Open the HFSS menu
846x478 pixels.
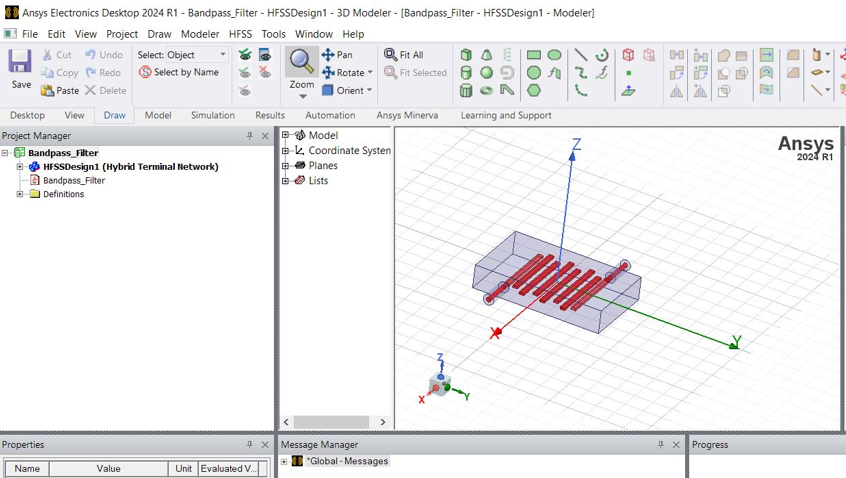(241, 34)
